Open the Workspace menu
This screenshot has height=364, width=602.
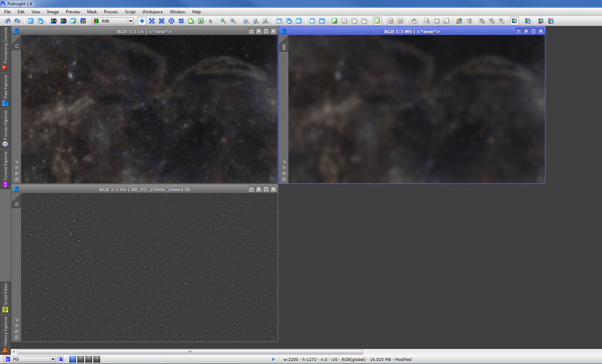[x=152, y=11]
